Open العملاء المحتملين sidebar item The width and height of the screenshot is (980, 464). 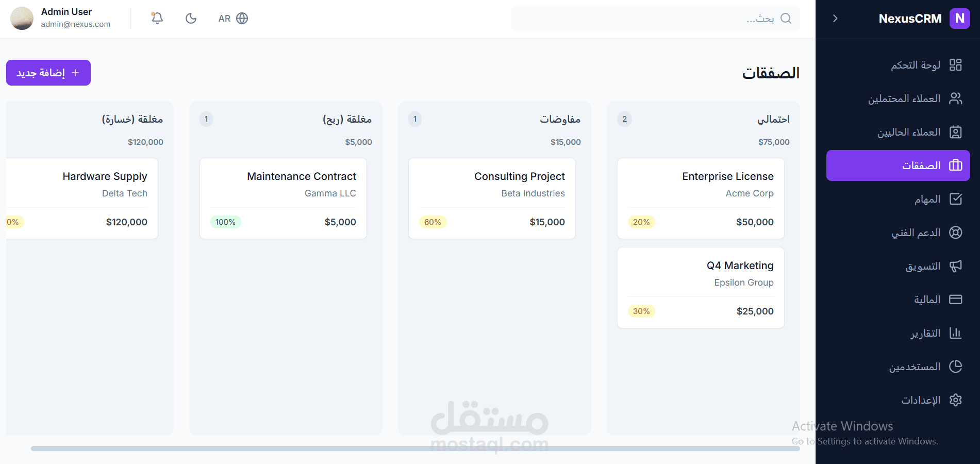(x=904, y=98)
